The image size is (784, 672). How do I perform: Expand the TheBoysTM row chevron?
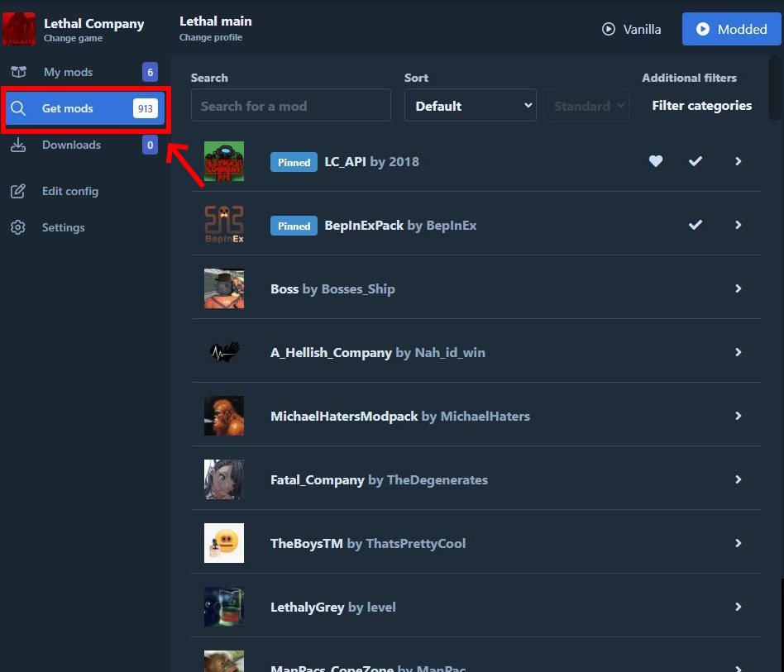[x=738, y=543]
